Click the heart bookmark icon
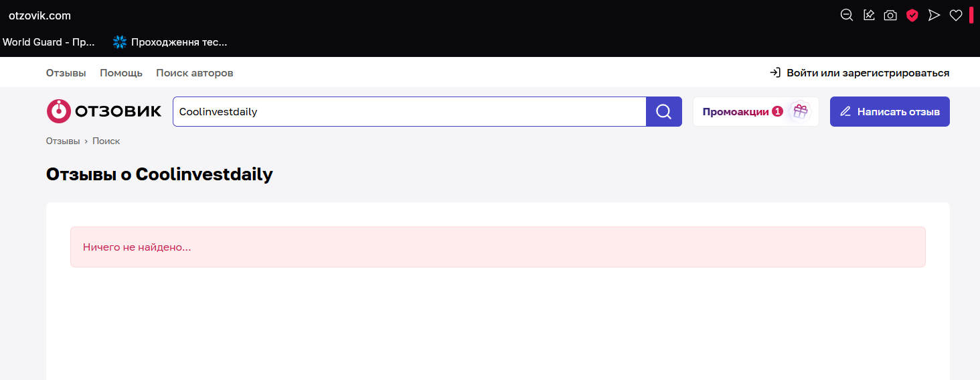 click(956, 15)
